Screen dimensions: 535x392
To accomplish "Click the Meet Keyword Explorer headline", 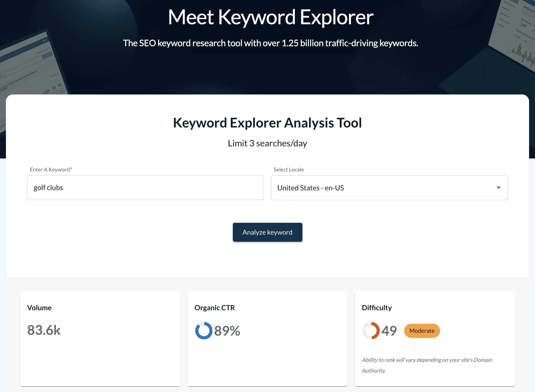I will tap(271, 17).
